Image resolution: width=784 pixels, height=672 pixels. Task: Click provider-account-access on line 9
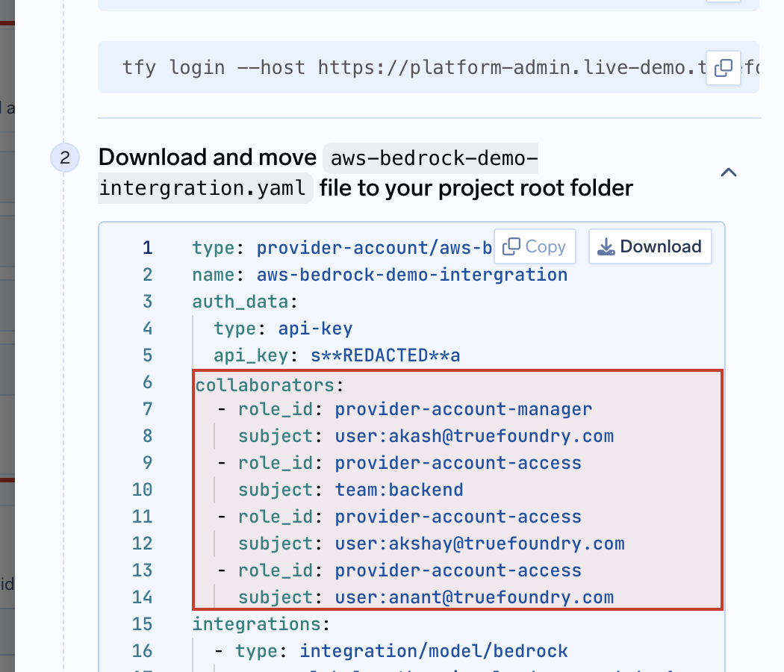pyautogui.click(x=458, y=463)
